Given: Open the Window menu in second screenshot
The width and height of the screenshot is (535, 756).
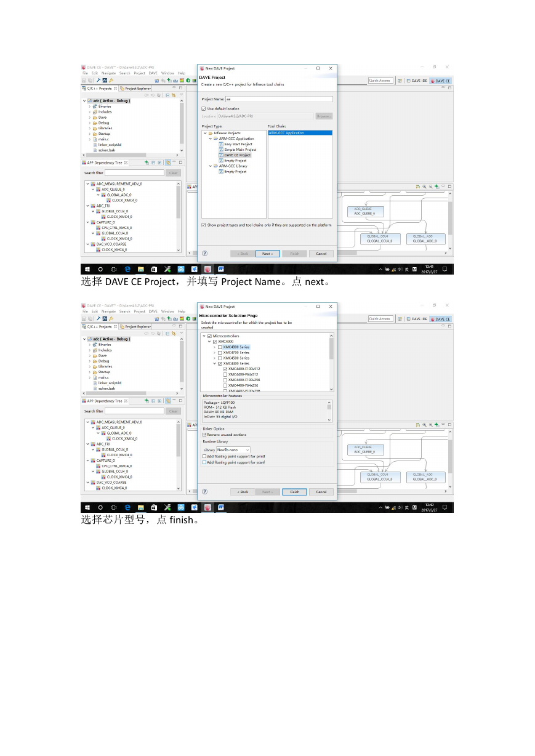Looking at the screenshot, I should (x=167, y=312).
